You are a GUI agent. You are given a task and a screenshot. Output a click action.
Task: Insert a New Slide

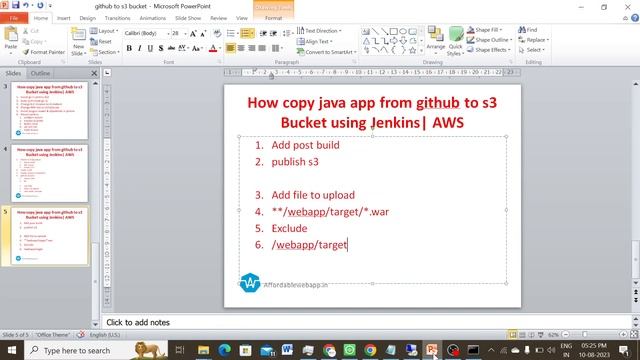click(78, 42)
